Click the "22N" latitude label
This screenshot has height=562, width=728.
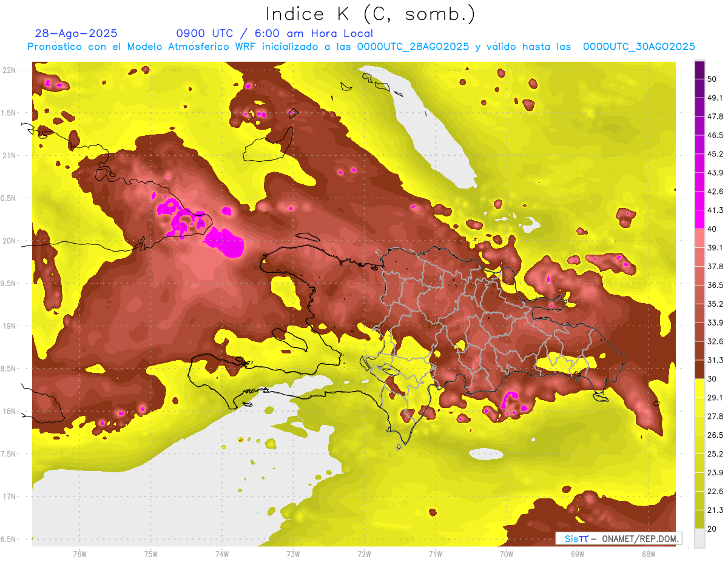[x=10, y=70]
